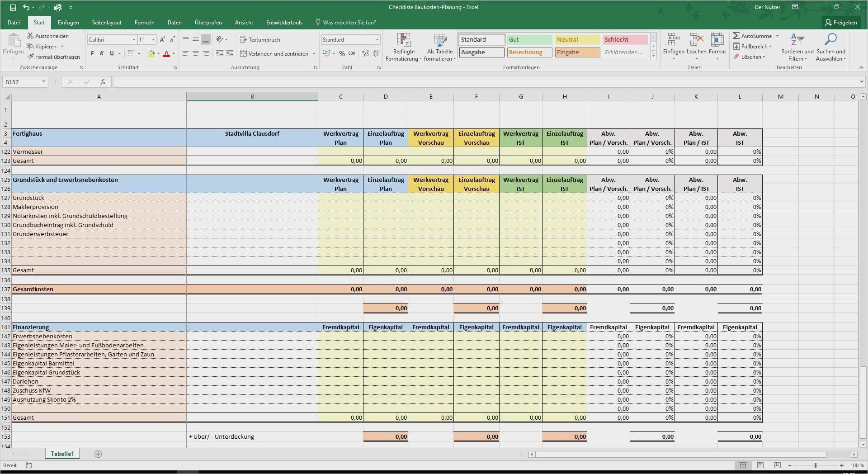Select the Gut cell style
The height and width of the screenshot is (474, 868).
point(529,39)
